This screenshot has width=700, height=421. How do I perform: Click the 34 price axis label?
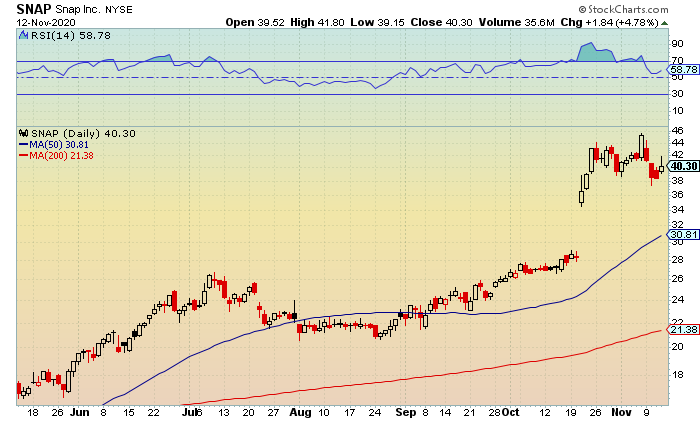[677, 209]
